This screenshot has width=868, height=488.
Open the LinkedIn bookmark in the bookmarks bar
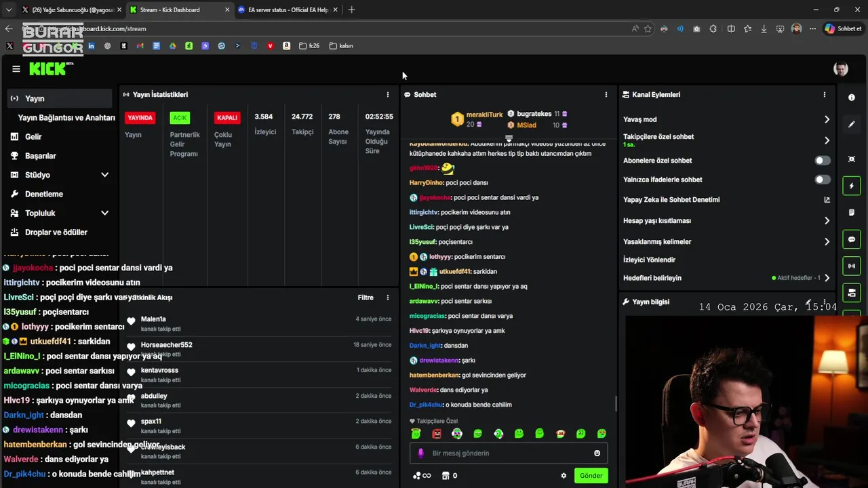[x=91, y=46]
